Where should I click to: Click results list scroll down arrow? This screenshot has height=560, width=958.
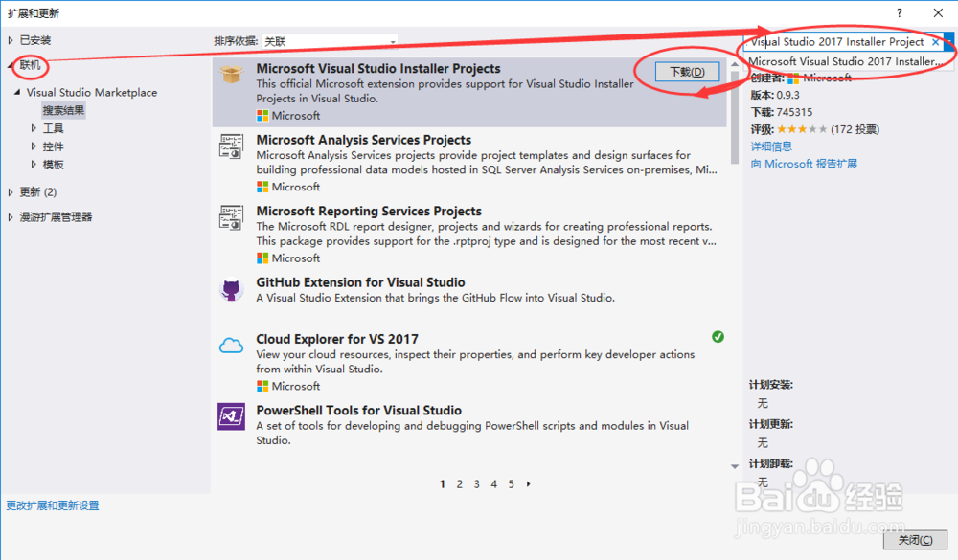(x=735, y=466)
